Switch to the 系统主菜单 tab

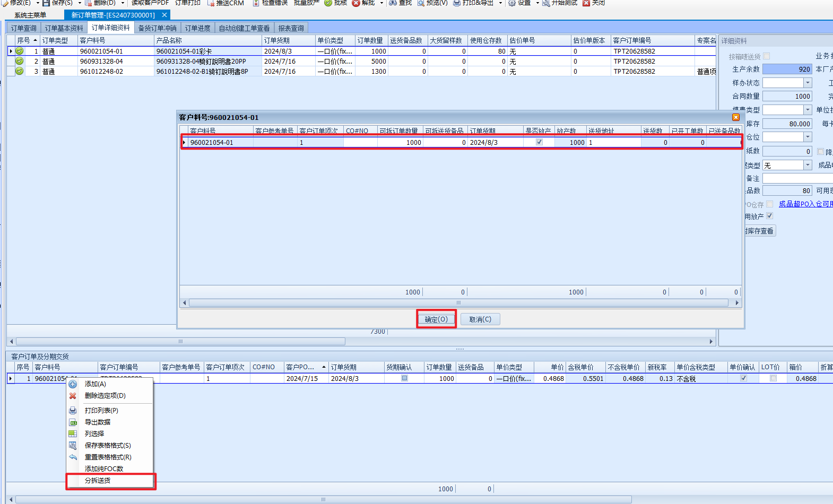coord(30,15)
